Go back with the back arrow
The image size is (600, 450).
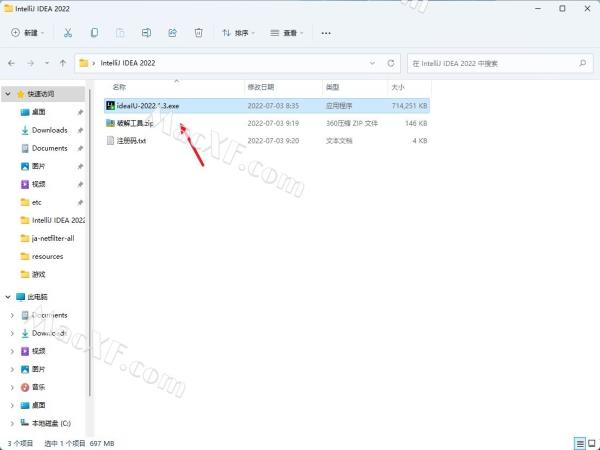tap(11, 63)
